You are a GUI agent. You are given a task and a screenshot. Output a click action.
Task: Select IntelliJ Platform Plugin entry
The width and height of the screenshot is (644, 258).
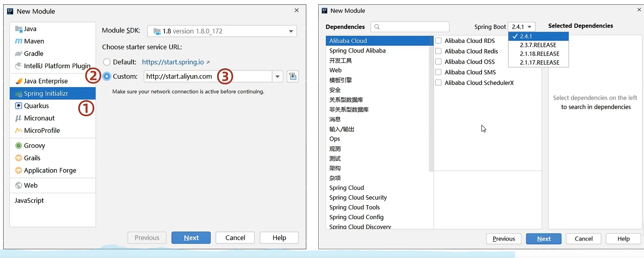pos(52,66)
